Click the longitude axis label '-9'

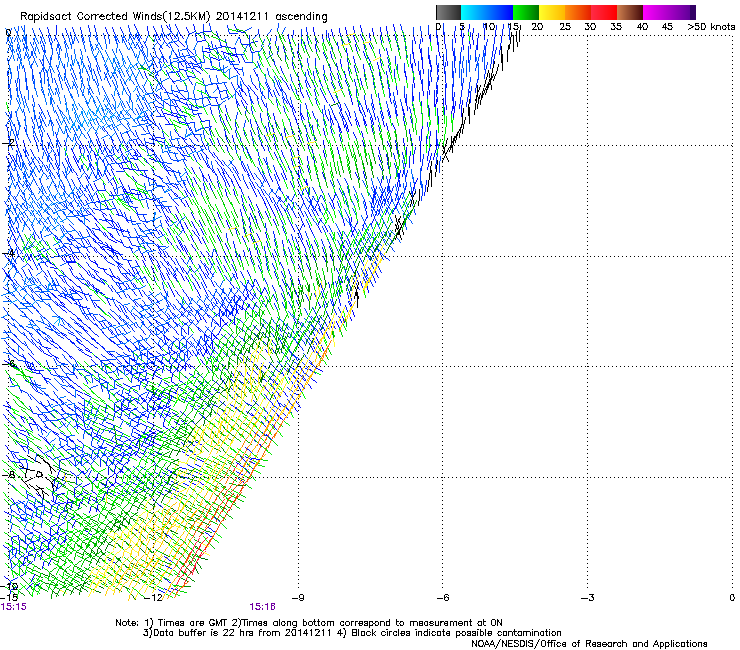(298, 598)
